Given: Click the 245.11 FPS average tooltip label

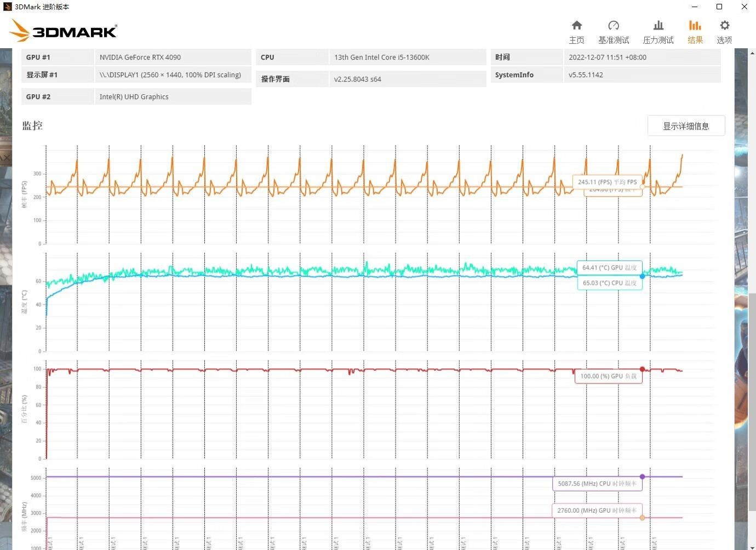Looking at the screenshot, I should pos(607,182).
